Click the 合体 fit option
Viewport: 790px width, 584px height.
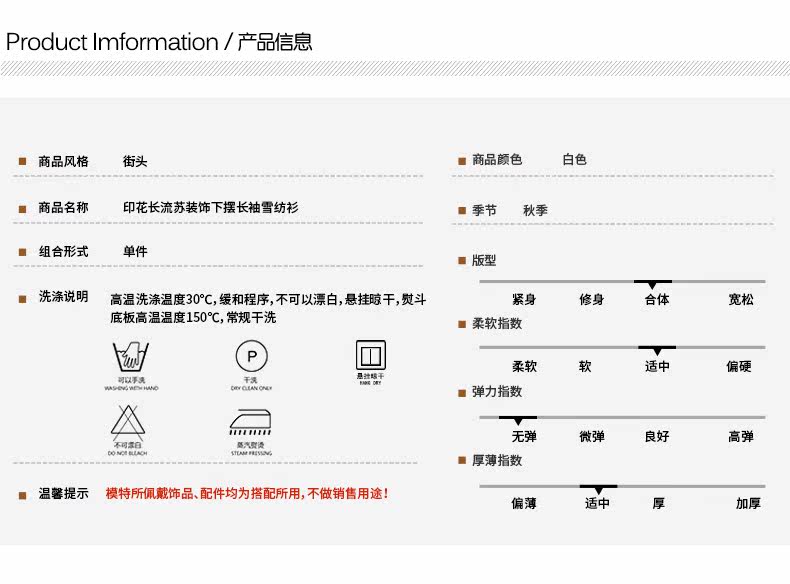[657, 299]
